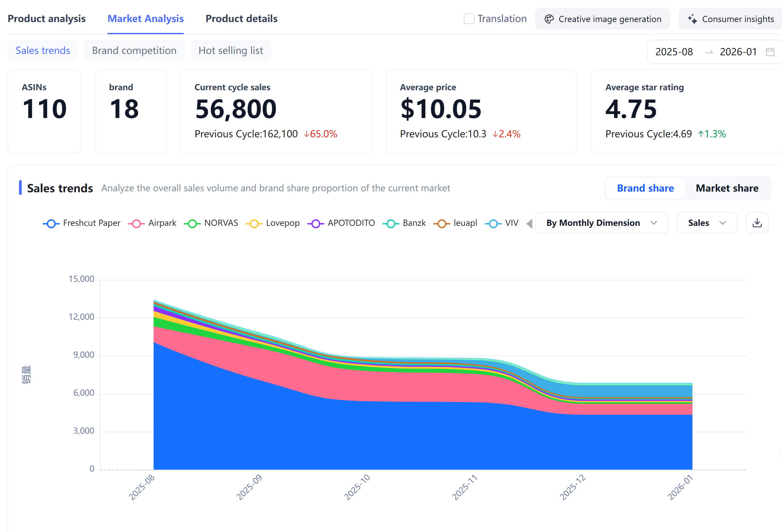Click the download chart icon

click(757, 223)
